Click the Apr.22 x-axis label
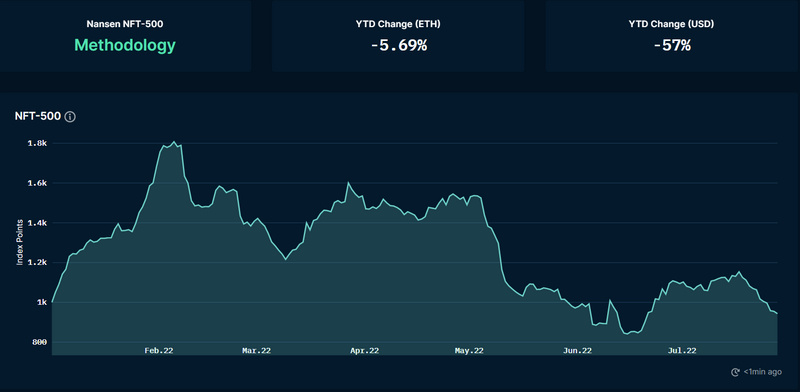 (x=364, y=350)
